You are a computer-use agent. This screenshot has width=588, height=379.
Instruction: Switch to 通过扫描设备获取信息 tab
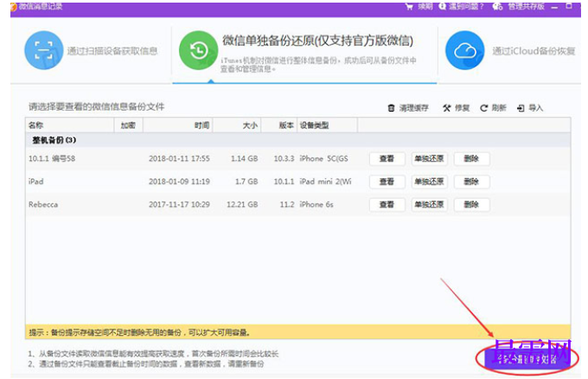coord(112,51)
